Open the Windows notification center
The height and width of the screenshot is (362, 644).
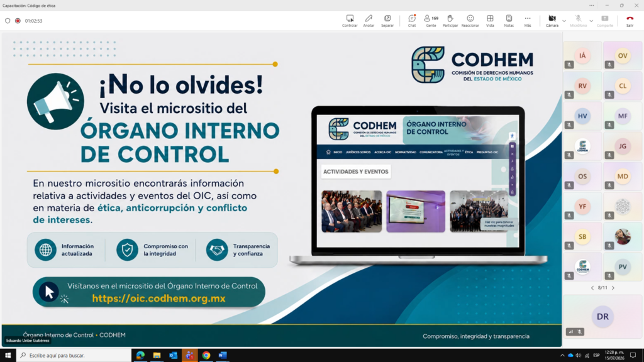(x=633, y=356)
